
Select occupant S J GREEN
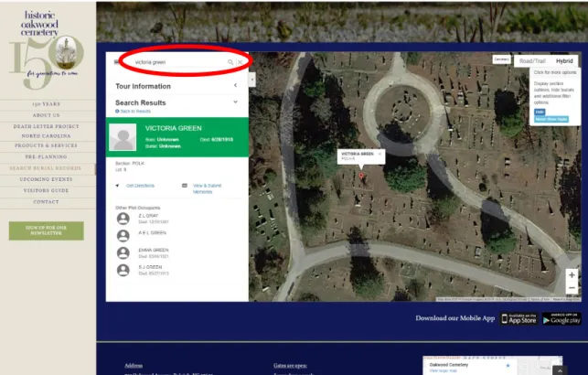[x=150, y=267]
